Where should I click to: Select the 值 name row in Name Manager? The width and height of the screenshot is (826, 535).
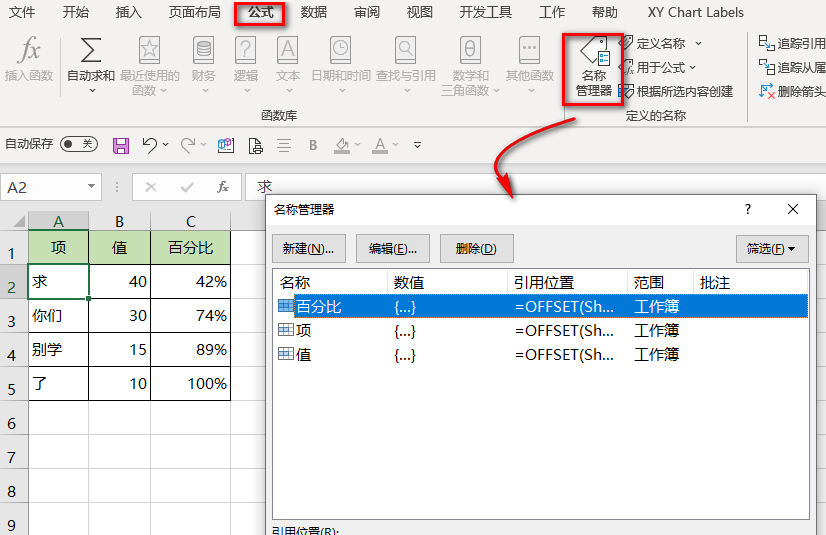(541, 354)
